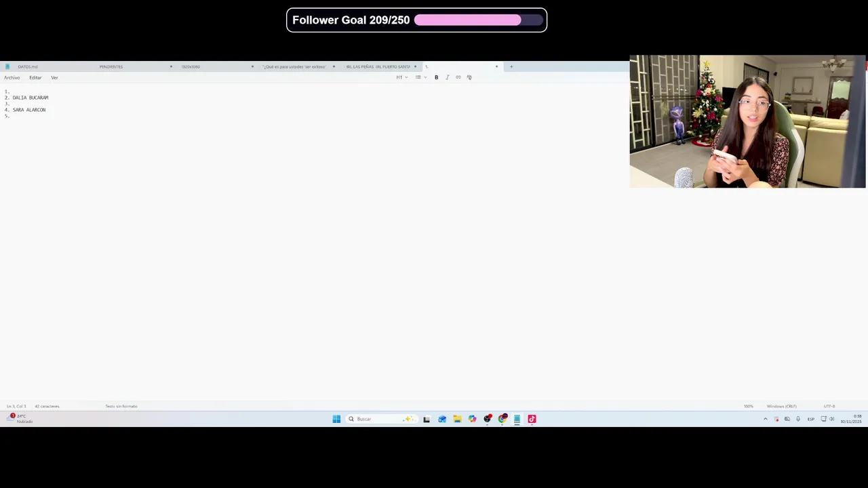Open Google Chrome from taskbar

pos(502,419)
